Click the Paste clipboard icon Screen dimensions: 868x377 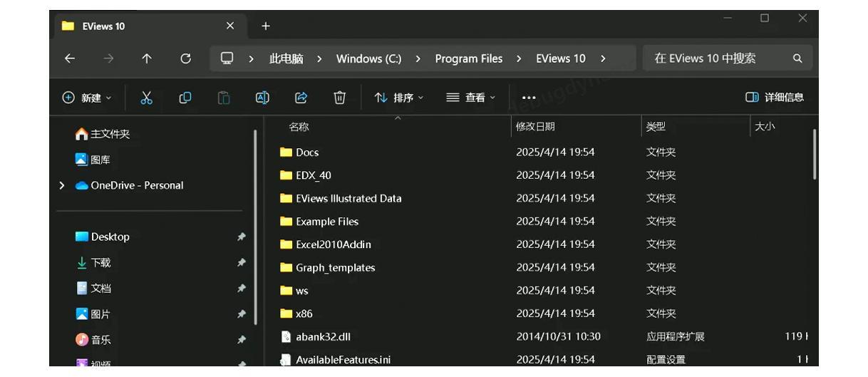224,98
